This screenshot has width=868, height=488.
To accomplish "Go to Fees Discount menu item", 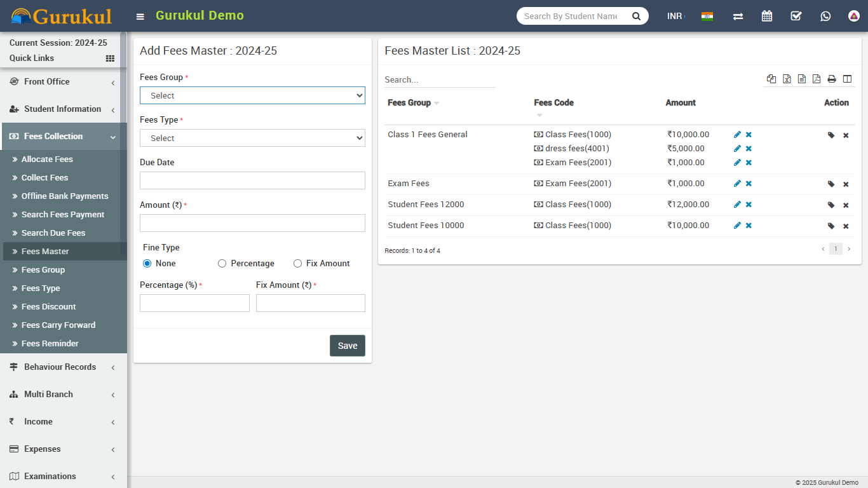I will 48,307.
